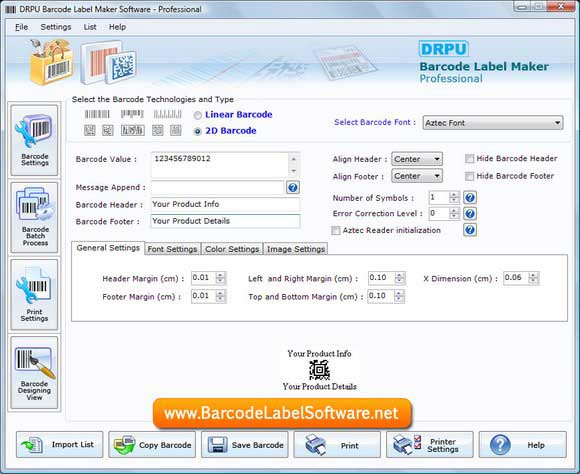Enable Hide Barcode Header checkbox
The height and width of the screenshot is (474, 580).
469,159
